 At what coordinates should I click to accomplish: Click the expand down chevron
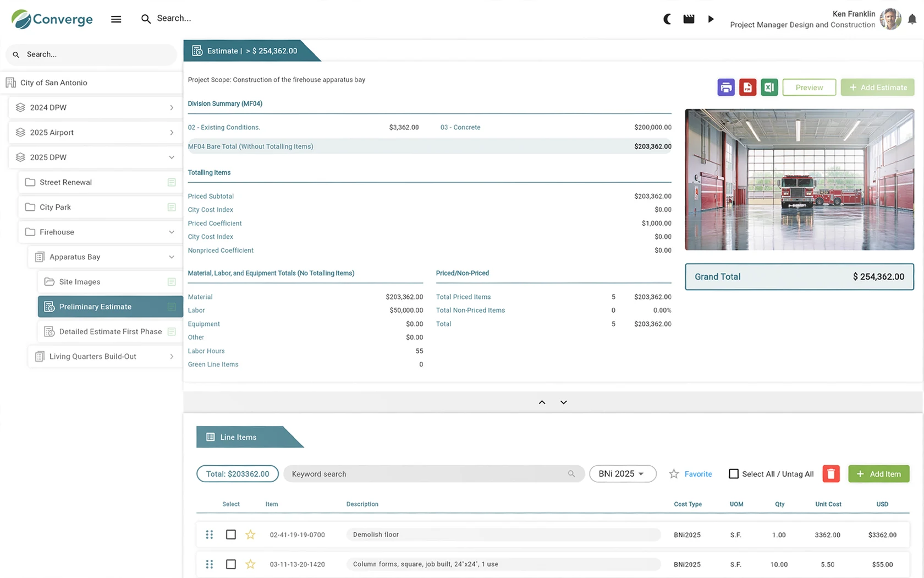[x=564, y=402]
